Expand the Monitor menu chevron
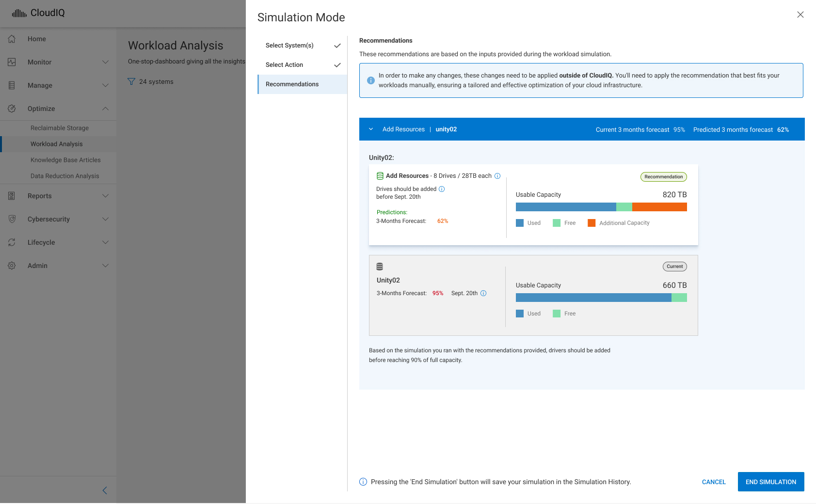 coord(105,62)
